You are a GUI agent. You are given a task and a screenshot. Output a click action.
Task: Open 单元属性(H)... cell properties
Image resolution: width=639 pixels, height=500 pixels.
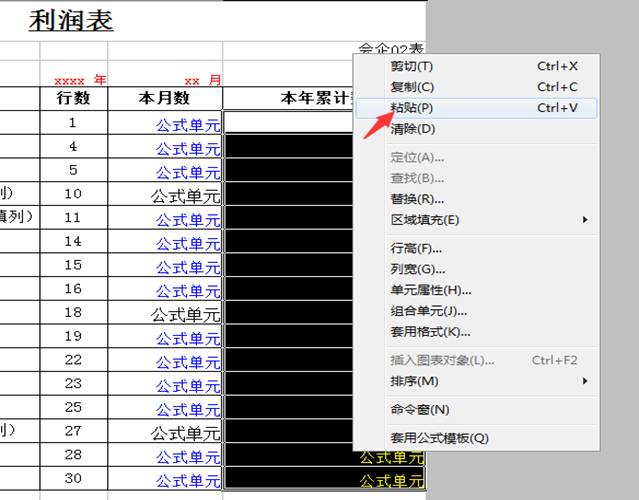tap(430, 290)
